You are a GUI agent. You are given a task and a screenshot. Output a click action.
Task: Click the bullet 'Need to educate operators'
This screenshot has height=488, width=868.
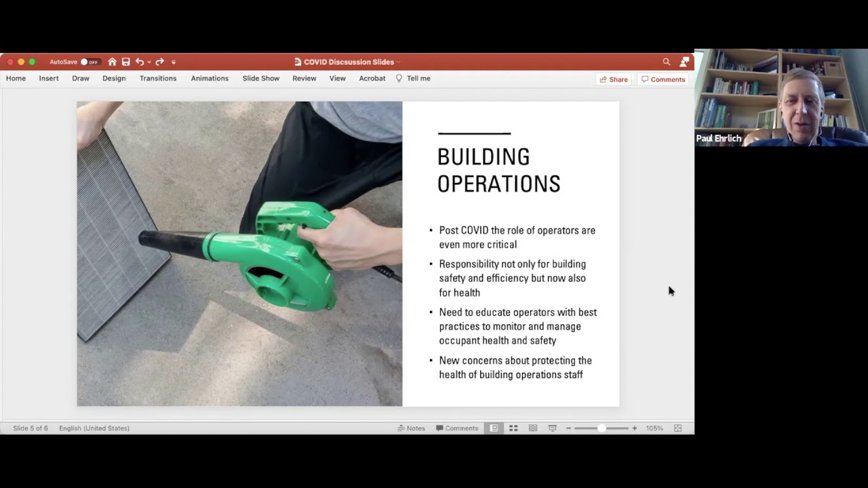point(517,326)
